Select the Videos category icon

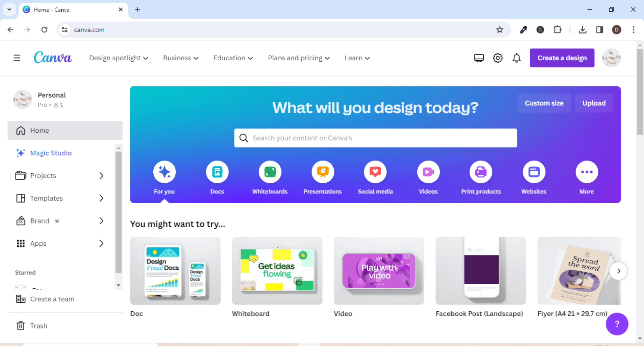(428, 172)
